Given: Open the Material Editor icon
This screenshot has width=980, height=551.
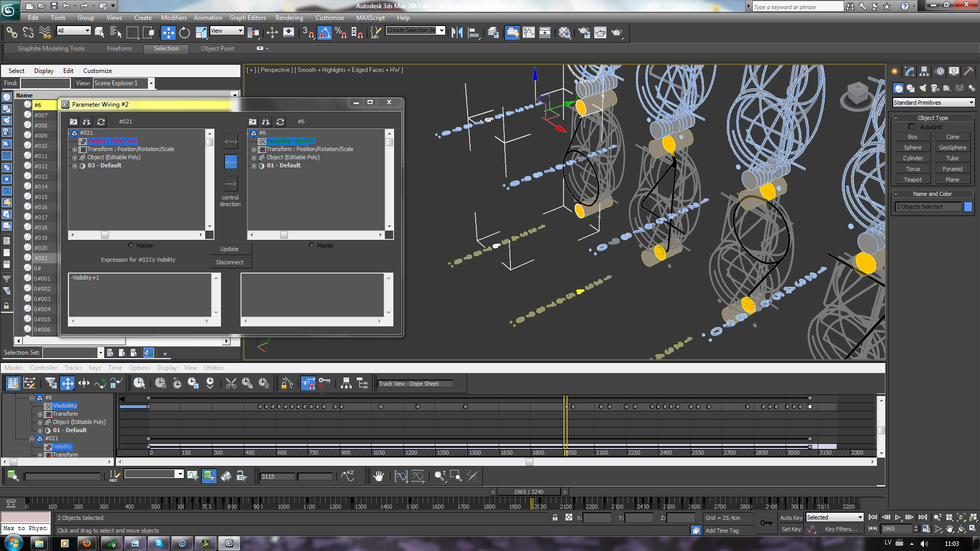Looking at the screenshot, I should (x=565, y=33).
